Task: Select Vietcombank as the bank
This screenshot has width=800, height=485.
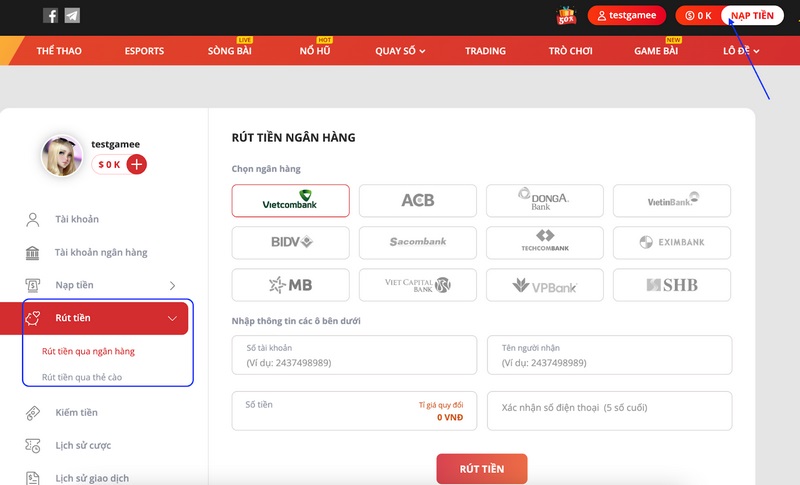Action: 290,201
